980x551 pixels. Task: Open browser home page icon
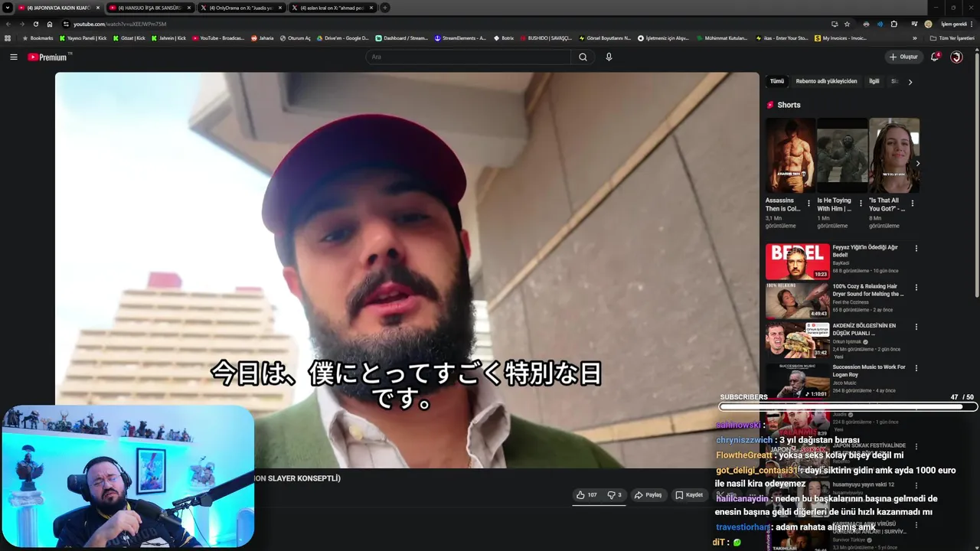tap(50, 24)
